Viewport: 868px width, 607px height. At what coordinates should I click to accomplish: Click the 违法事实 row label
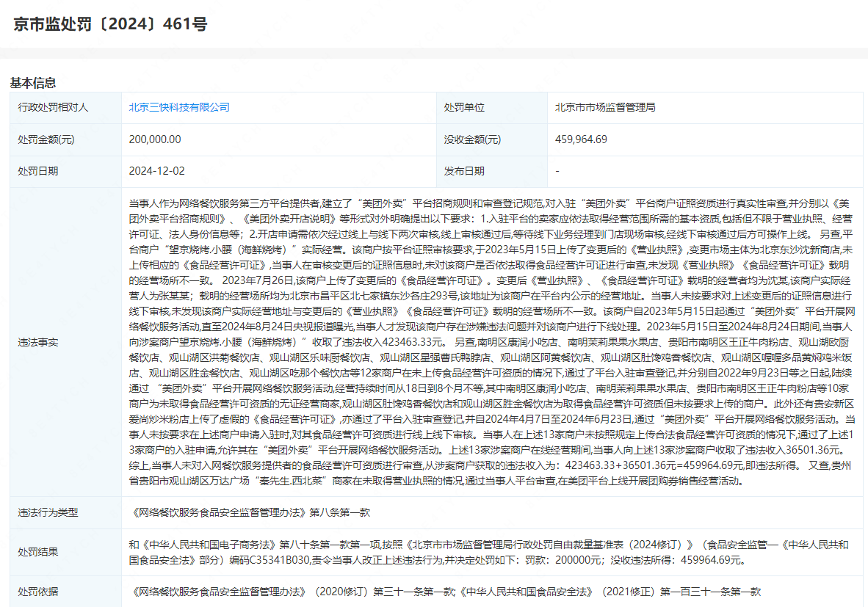click(38, 342)
